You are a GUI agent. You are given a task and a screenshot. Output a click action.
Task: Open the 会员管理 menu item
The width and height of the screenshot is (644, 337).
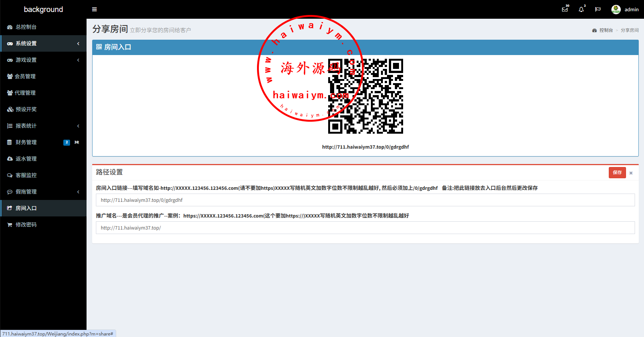pos(25,76)
